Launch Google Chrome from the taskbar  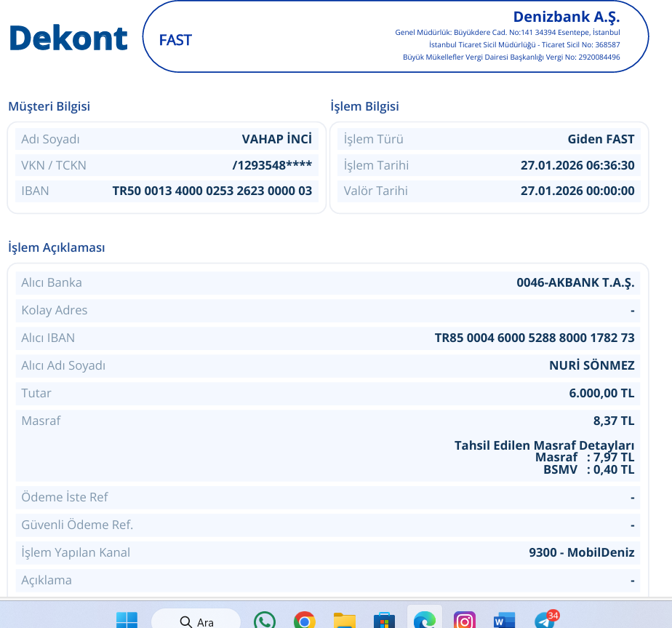(304, 620)
